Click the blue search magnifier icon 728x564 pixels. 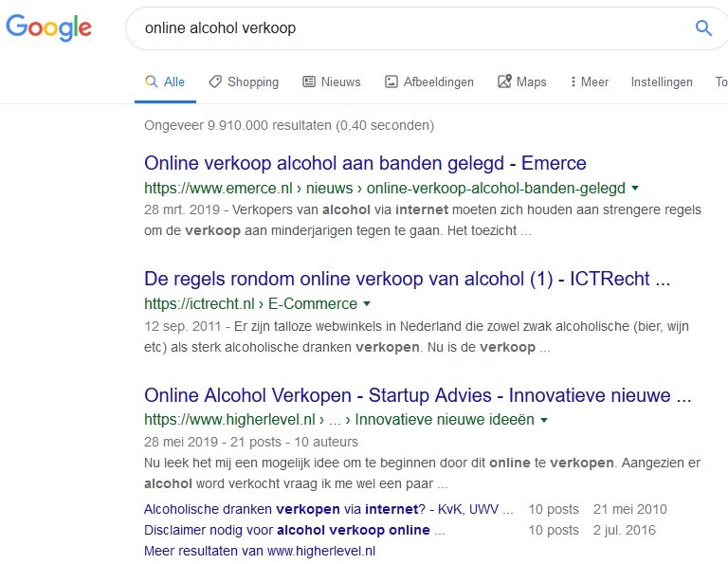(x=703, y=27)
